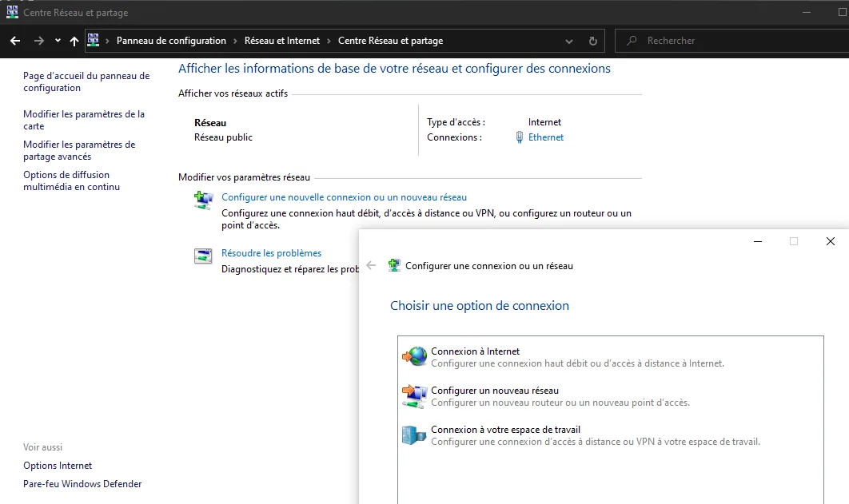
Task: Expand the chevron after Réseau et Internet
Action: 329,41
